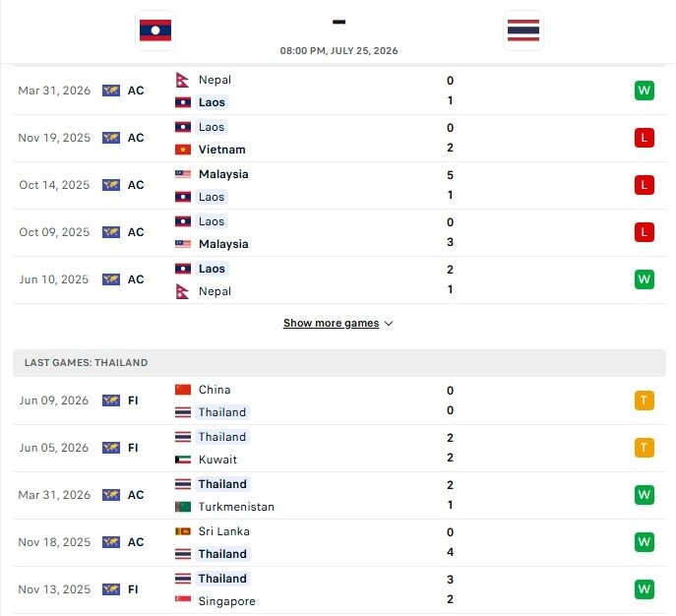Click the Vietnam flag icon

click(183, 150)
